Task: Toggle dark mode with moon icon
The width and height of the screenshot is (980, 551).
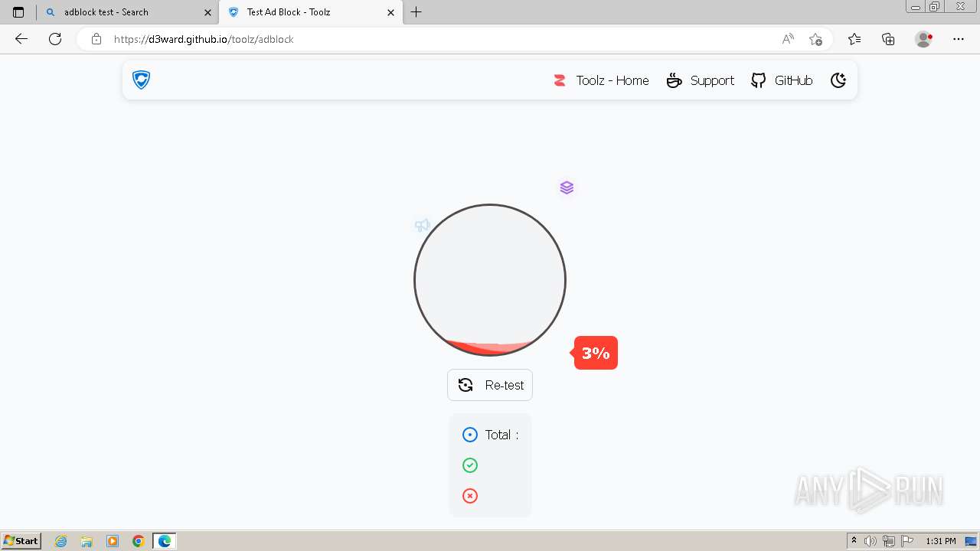Action: click(x=838, y=80)
